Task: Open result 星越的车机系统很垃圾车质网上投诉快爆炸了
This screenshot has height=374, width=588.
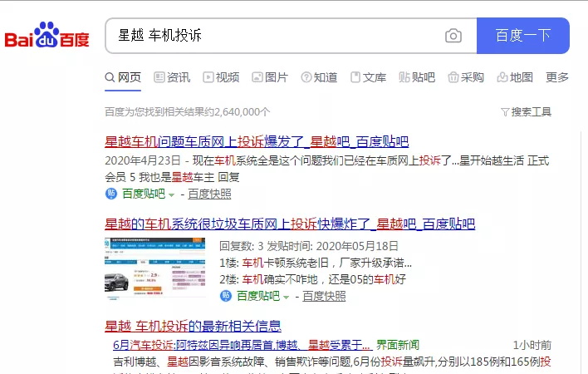Action: pyautogui.click(x=290, y=224)
